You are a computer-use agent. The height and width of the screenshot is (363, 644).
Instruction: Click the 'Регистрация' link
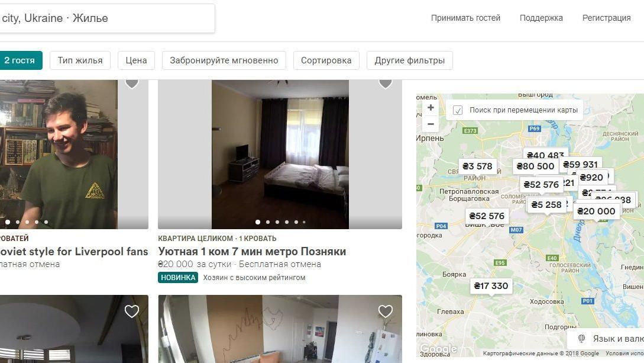(x=606, y=18)
